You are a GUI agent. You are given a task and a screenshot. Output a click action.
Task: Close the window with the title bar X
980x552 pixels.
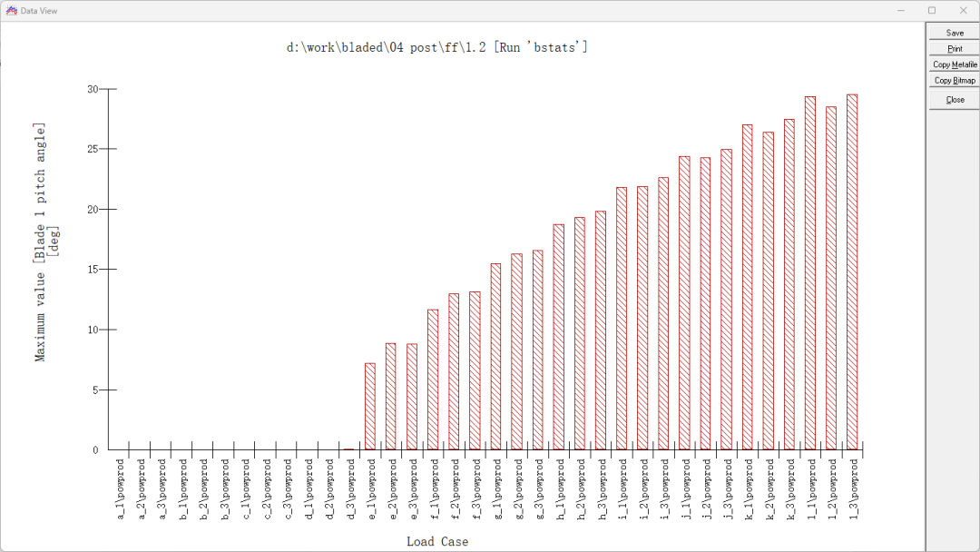(x=962, y=10)
